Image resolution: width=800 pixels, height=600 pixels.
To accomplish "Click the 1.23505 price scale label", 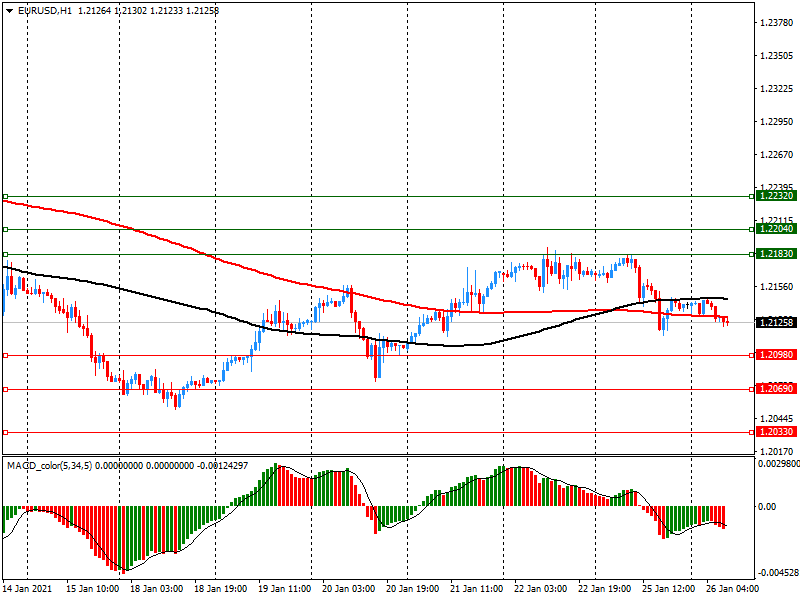I will click(777, 56).
